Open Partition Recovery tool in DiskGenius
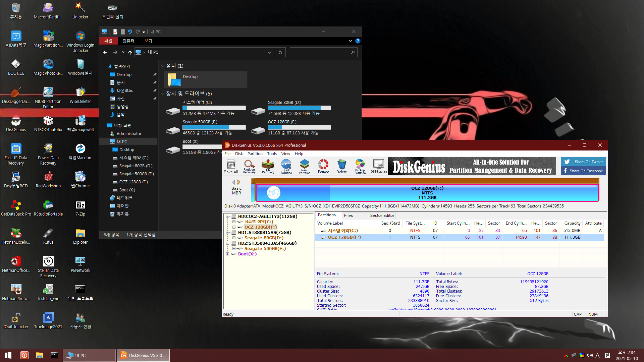 [x=249, y=166]
